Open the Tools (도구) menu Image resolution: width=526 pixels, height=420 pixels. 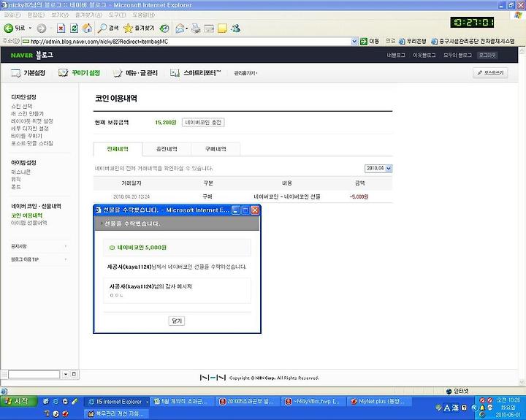pyautogui.click(x=117, y=15)
